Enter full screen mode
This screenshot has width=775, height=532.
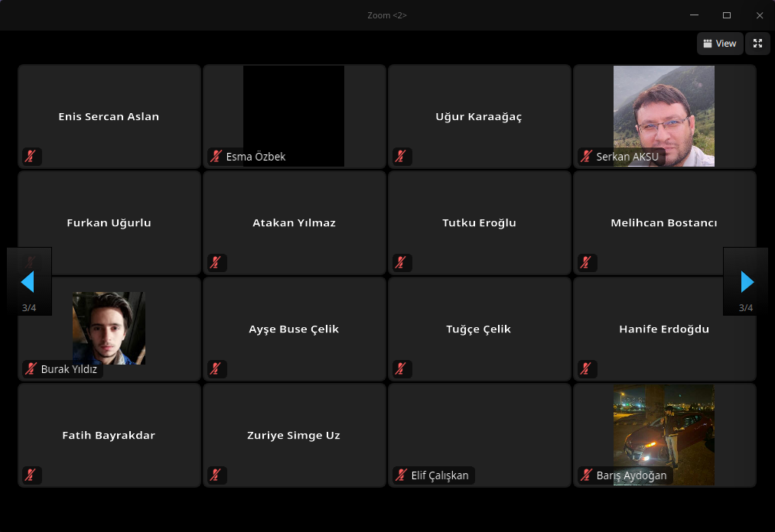757,44
